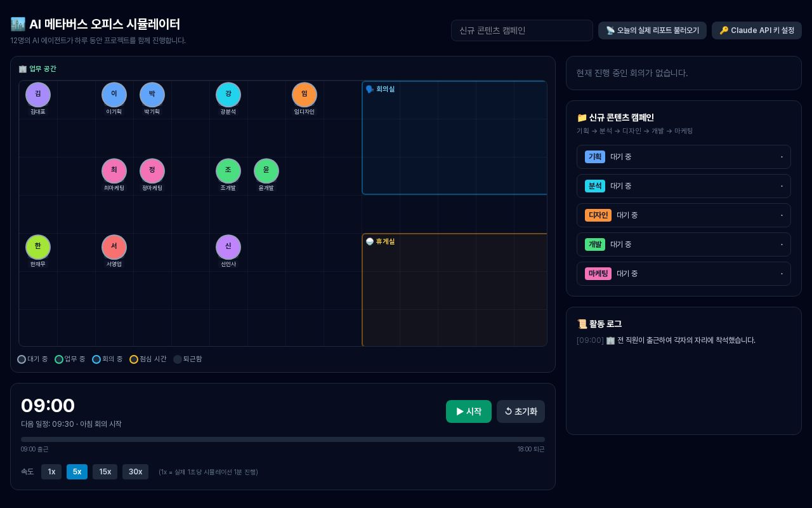The image size is (812, 508).
Task: Set speed to 15x
Action: tap(105, 472)
